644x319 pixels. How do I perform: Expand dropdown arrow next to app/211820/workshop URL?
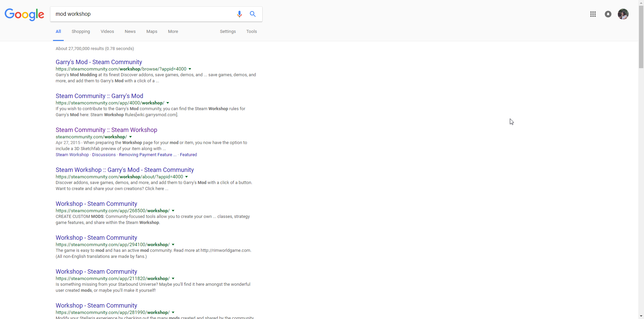173,279
